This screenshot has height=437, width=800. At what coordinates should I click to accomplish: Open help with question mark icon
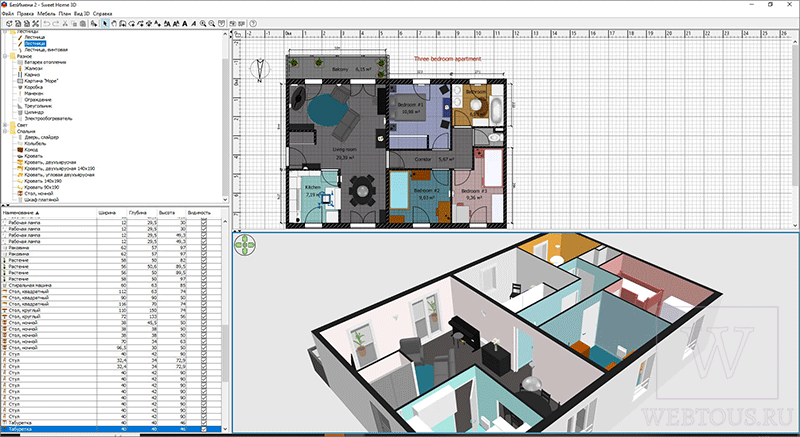click(253, 23)
